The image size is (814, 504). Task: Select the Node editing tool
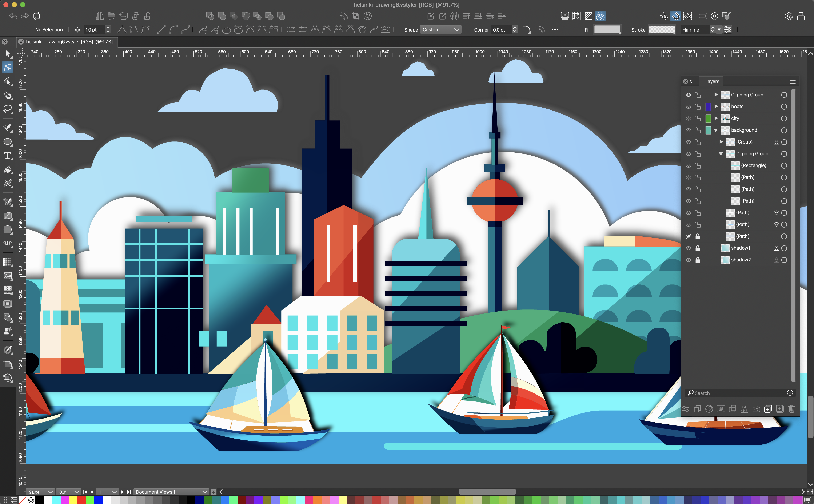pos(8,68)
